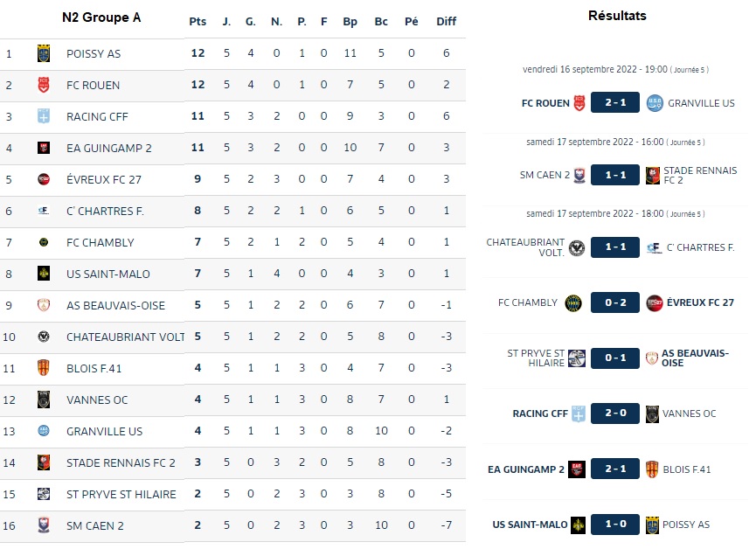Open the Chateaubriant 1-1 Chartres score
The height and width of the screenshot is (549, 756).
615,247
